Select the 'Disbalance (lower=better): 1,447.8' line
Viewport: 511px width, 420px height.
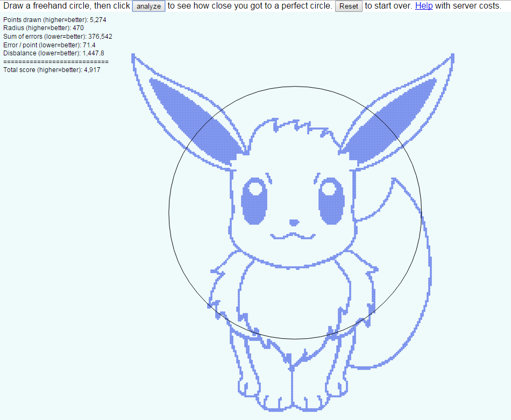54,53
